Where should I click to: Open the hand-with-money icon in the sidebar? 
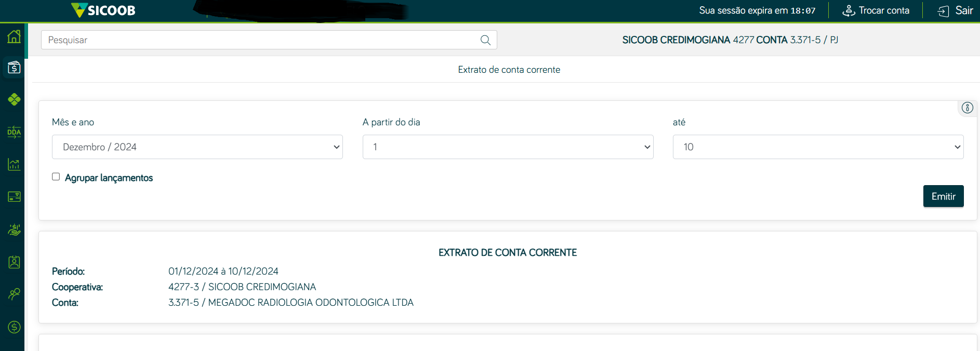click(x=14, y=229)
